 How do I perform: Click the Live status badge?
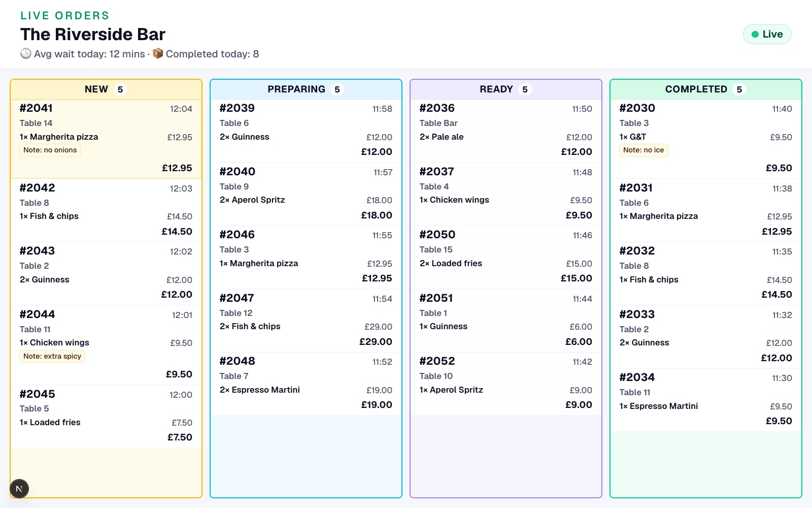coord(767,35)
